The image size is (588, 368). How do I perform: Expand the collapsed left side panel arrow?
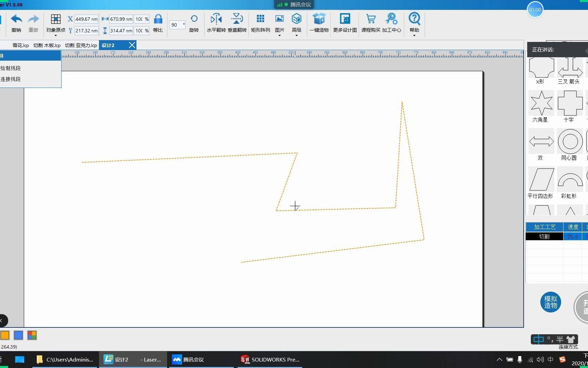point(3,321)
